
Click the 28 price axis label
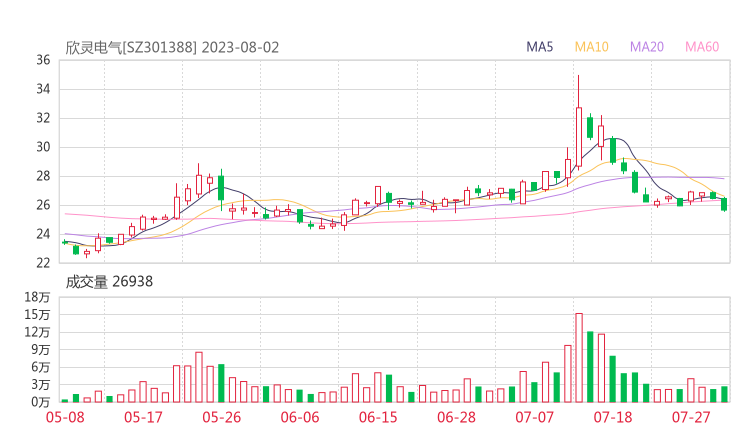pos(43,176)
